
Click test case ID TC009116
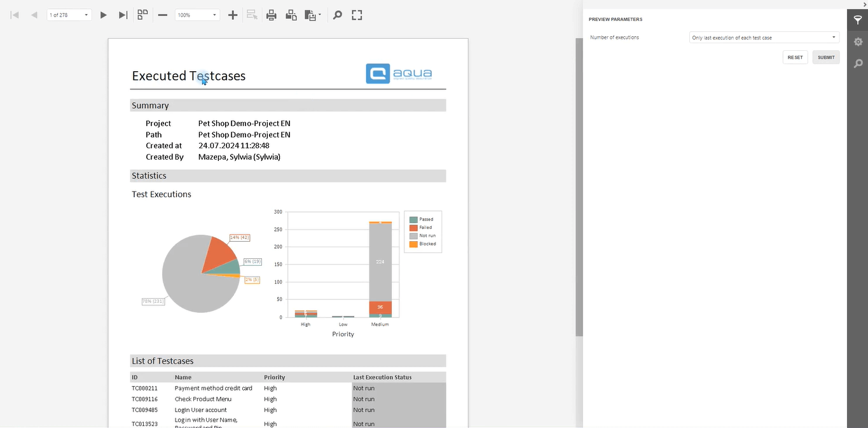[x=144, y=399]
